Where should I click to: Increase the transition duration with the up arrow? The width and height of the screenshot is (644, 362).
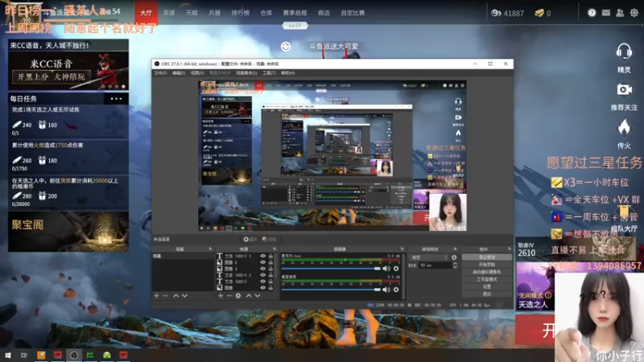click(x=455, y=264)
